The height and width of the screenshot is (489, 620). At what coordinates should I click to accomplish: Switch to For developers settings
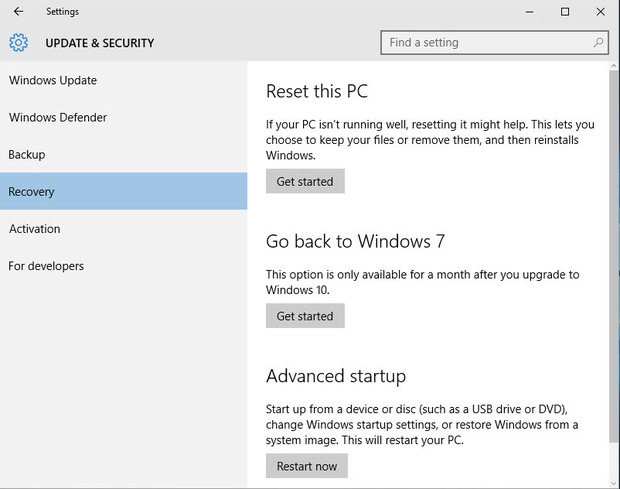tap(46, 266)
